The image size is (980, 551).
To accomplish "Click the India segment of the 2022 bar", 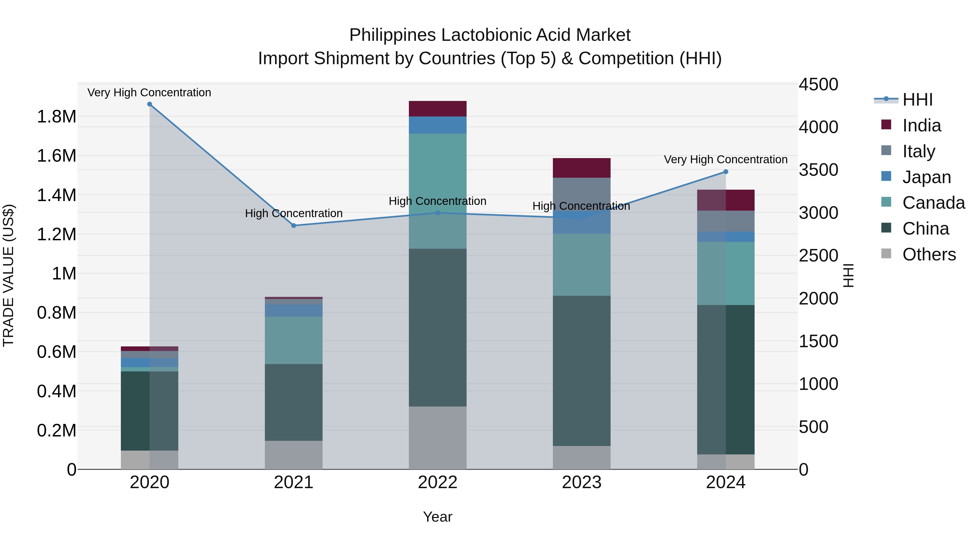I will (437, 109).
